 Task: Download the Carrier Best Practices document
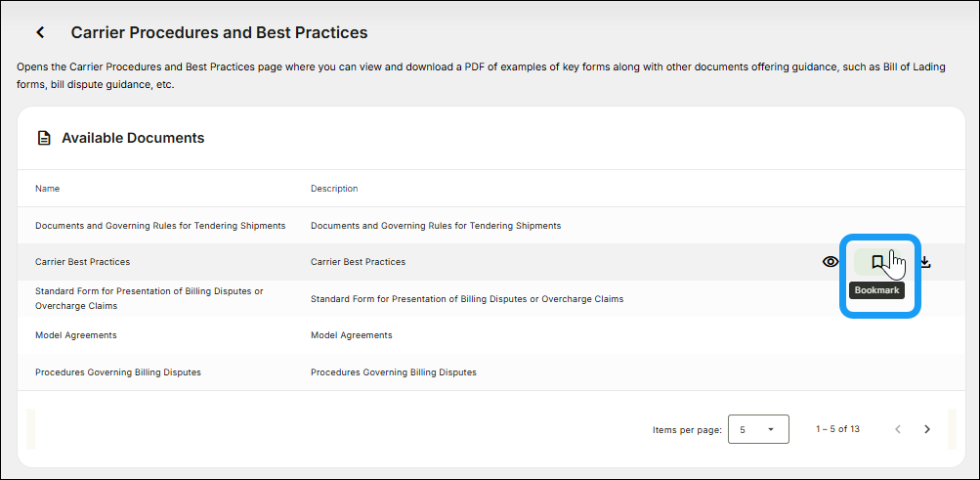click(926, 262)
